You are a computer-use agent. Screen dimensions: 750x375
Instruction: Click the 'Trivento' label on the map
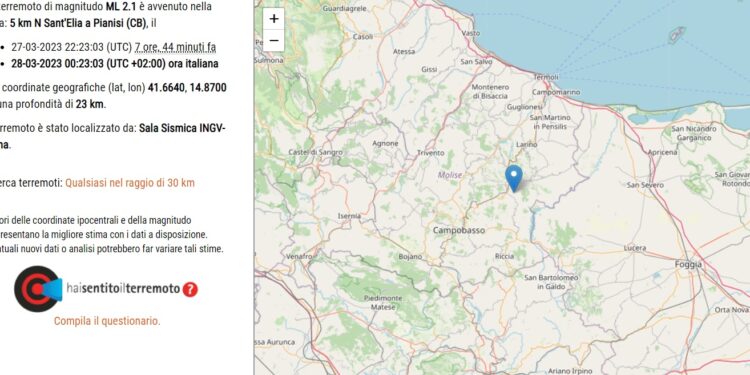click(430, 153)
